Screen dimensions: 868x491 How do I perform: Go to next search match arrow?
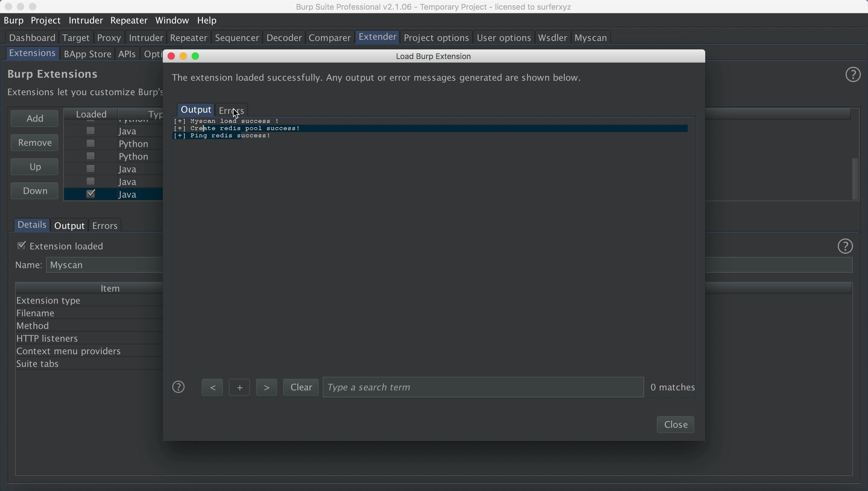point(266,387)
